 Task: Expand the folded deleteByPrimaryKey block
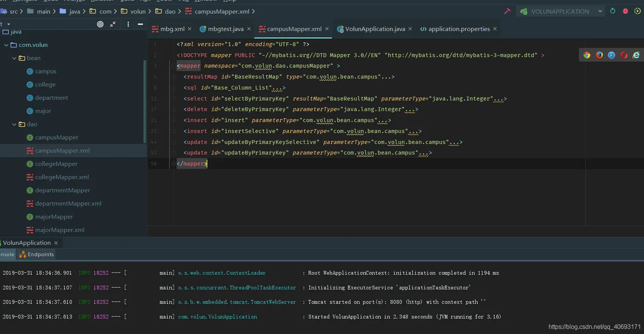click(x=173, y=109)
